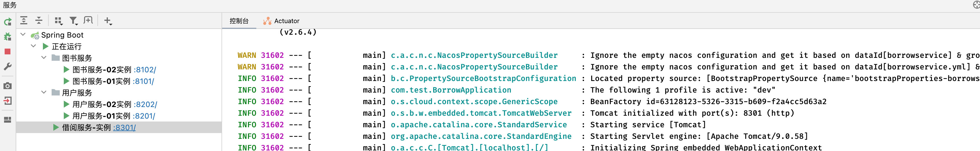Click the Collapse All toolbar icon
The width and height of the screenshot is (980, 151).
39,21
